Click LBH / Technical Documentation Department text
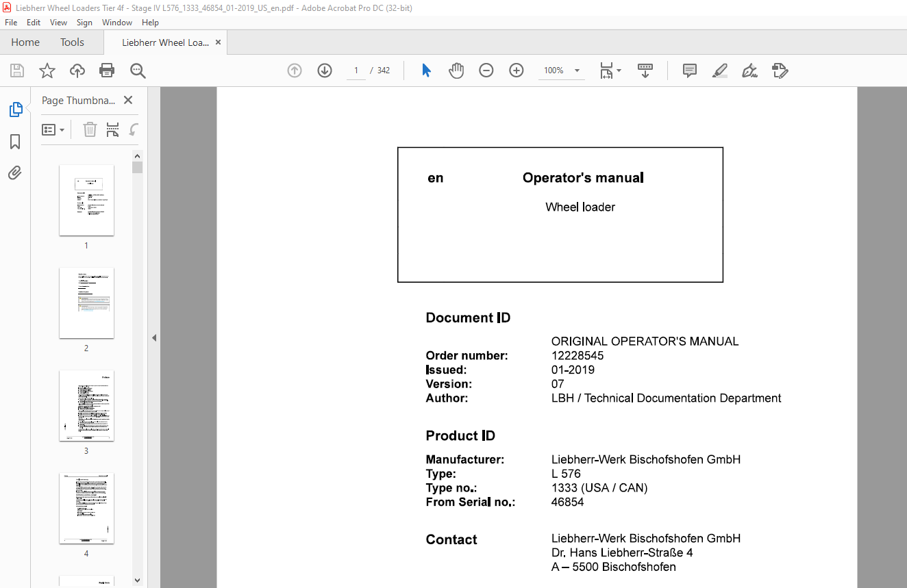The width and height of the screenshot is (907, 588). point(666,398)
